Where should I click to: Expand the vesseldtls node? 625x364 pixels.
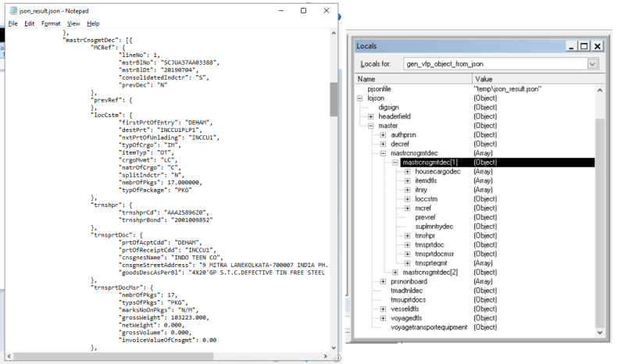(383, 309)
